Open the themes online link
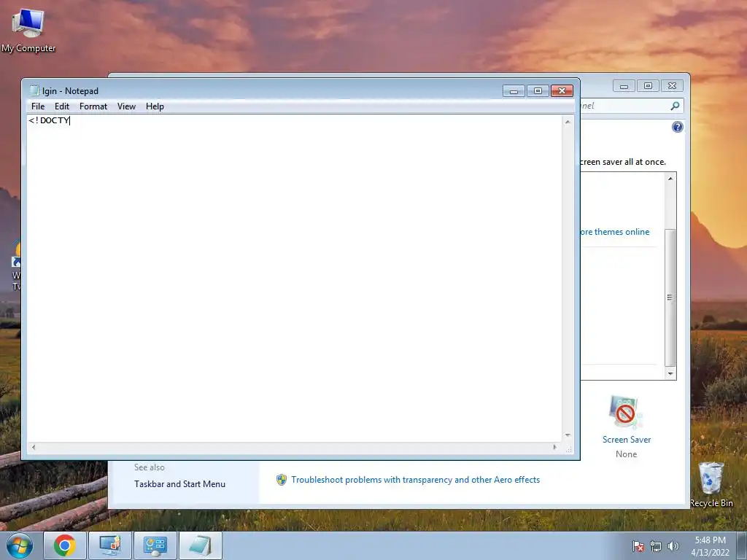The image size is (747, 560). pyautogui.click(x=614, y=232)
